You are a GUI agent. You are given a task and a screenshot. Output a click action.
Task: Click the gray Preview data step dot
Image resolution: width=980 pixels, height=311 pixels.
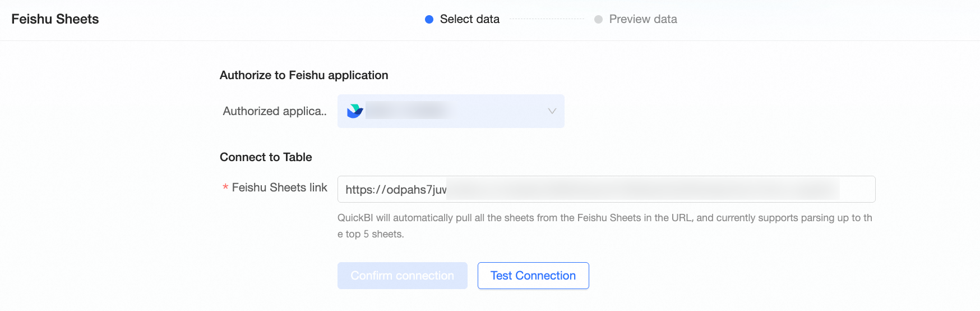598,19
